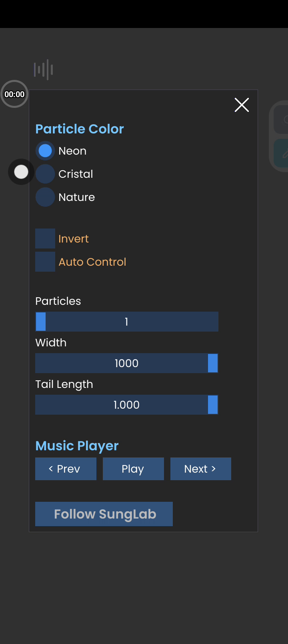Tap the white floating dot button
Viewport: 288px width, 644px height.
tap(21, 172)
